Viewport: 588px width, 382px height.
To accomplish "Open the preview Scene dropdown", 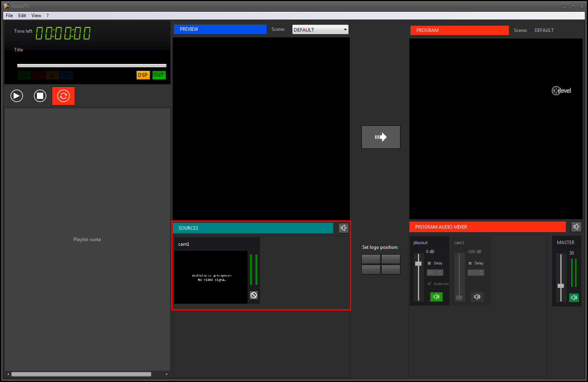I will pyautogui.click(x=320, y=30).
